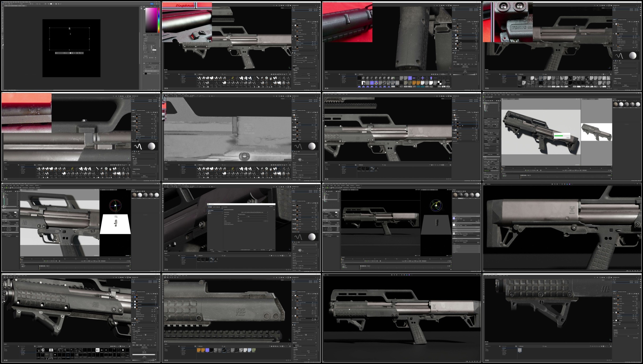Commit text with Photoshop options bar checkmark
Viewport: 643px width, 364px height.
(x=61, y=4)
